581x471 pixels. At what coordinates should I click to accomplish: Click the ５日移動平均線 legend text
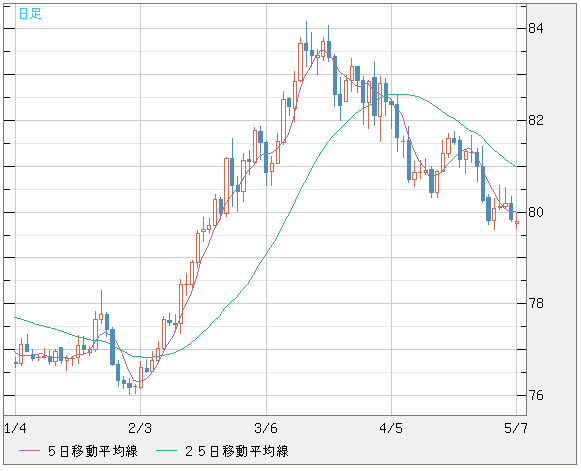pos(93,451)
